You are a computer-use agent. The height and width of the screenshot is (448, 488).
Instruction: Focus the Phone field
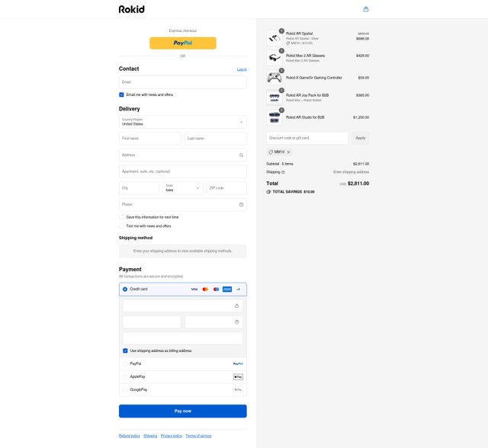pyautogui.click(x=183, y=204)
